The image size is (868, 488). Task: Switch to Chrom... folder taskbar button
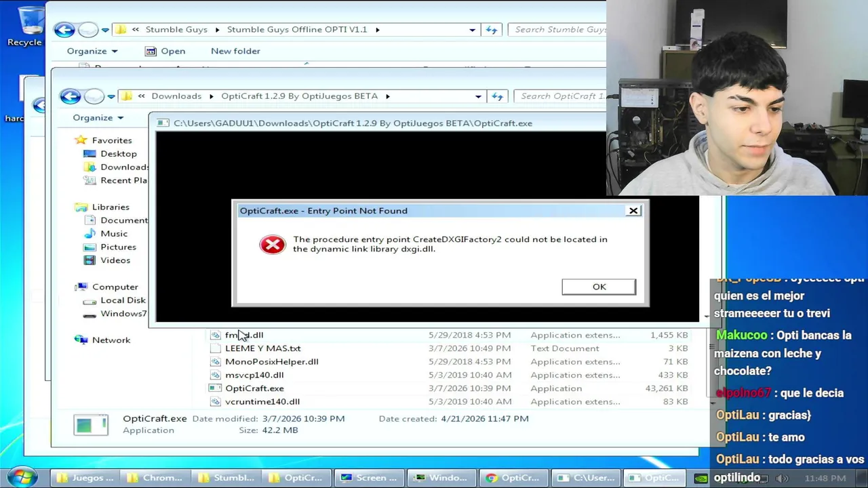pyautogui.click(x=155, y=478)
